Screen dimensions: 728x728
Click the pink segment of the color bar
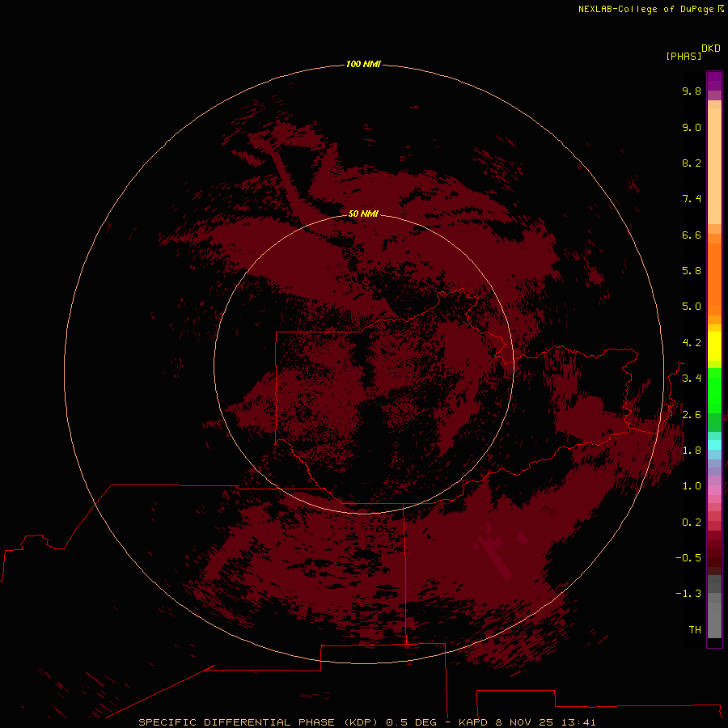[714, 490]
